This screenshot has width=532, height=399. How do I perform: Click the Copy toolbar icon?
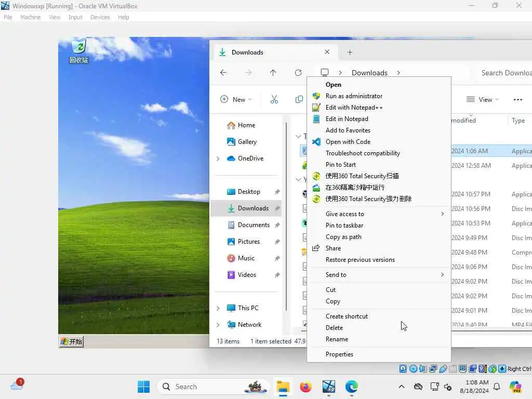[x=299, y=99]
